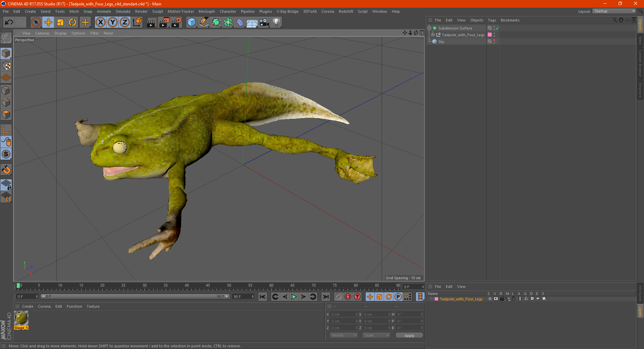Render the current view
This screenshot has height=349, width=644.
(152, 22)
